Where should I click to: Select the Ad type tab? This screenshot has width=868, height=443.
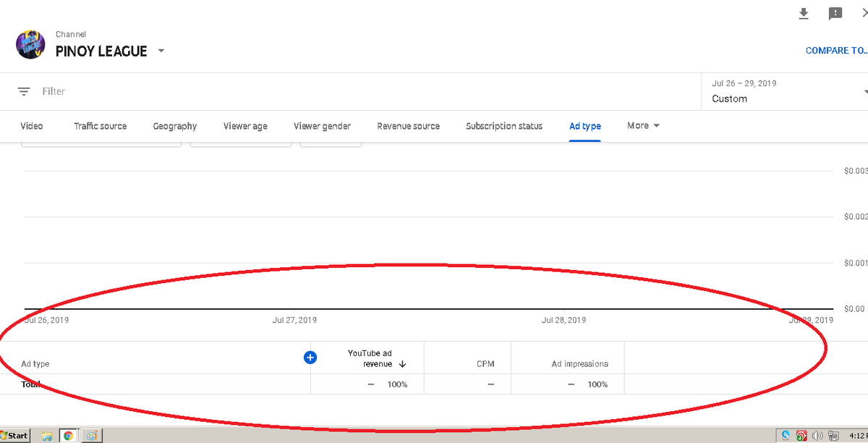[585, 126]
